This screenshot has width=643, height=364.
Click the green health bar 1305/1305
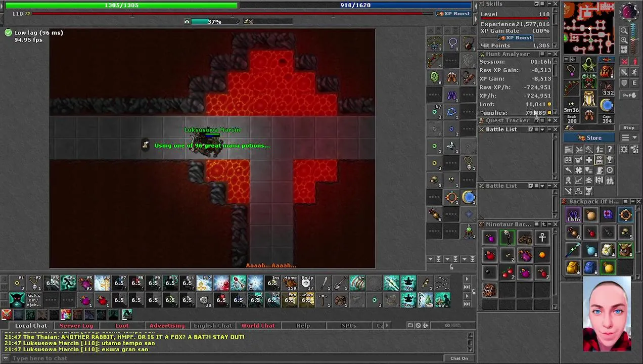121,5
